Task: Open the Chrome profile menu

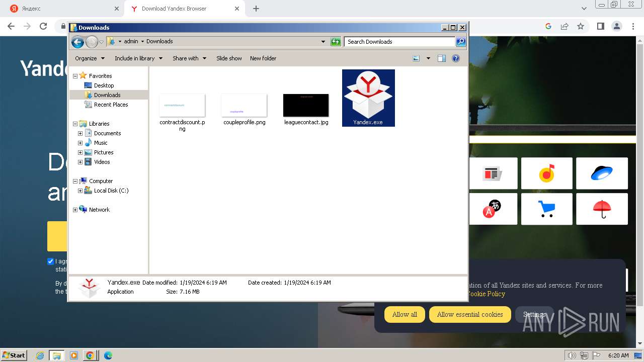Action: 616,26
